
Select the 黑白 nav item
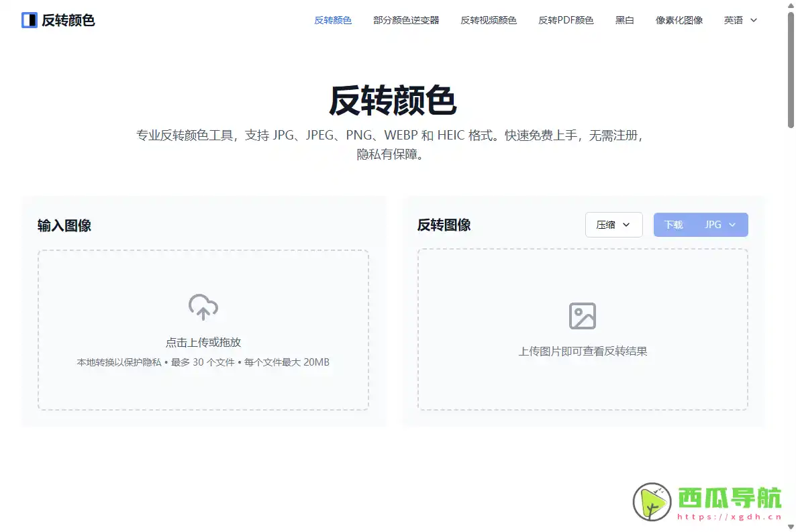[x=624, y=20]
